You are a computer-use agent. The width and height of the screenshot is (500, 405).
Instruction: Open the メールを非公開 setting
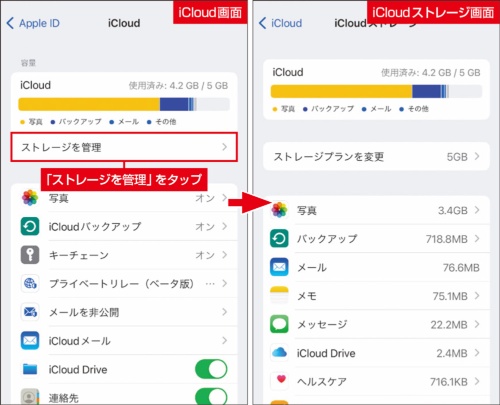click(124, 312)
